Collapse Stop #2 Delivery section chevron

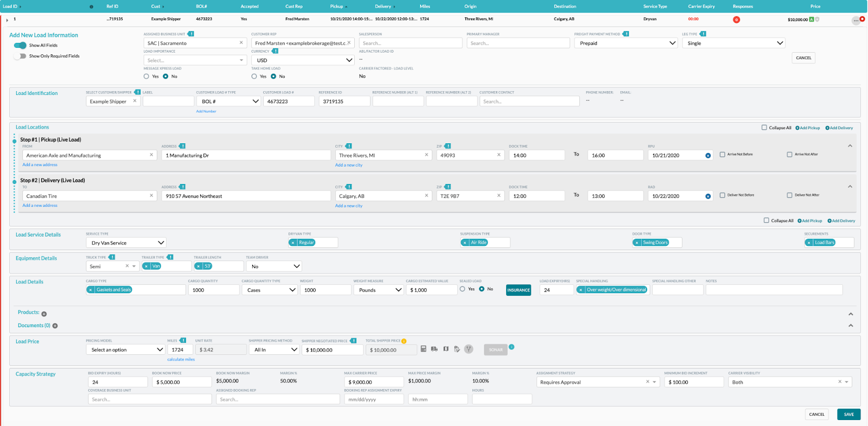click(x=850, y=187)
